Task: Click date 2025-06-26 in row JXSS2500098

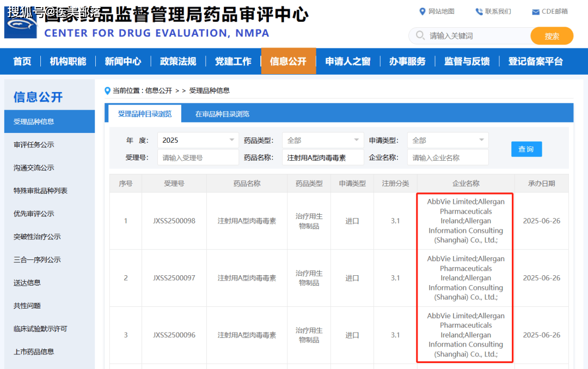Action: click(542, 221)
